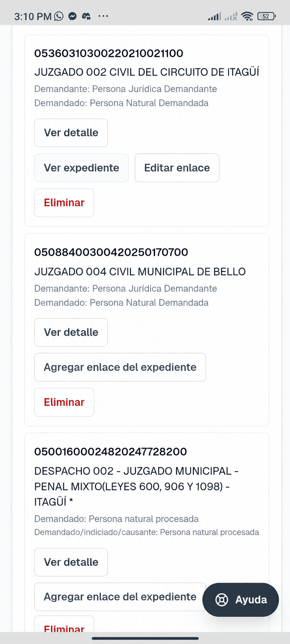The width and height of the screenshot is (290, 644).
Task: Add expediente link for the penal mixto case
Action: [x=120, y=597]
